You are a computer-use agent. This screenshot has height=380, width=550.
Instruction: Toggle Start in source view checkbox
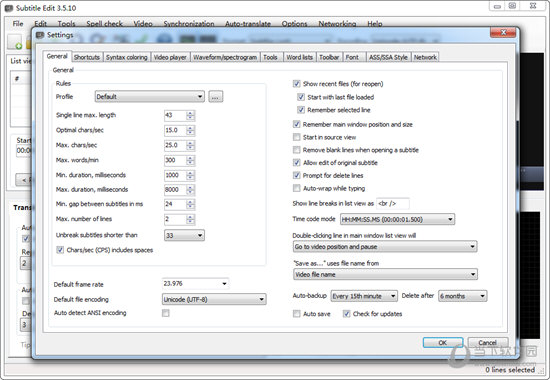point(297,137)
